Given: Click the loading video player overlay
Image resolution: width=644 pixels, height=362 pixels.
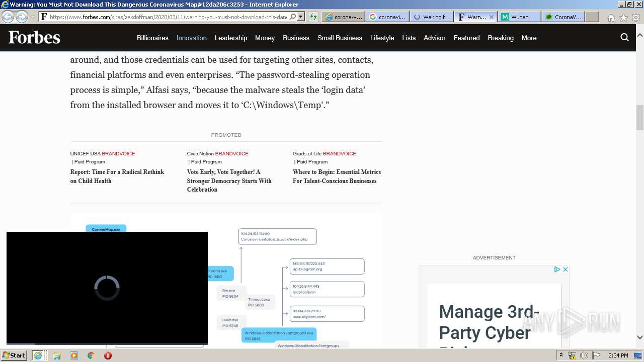Looking at the screenshot, I should tap(107, 288).
